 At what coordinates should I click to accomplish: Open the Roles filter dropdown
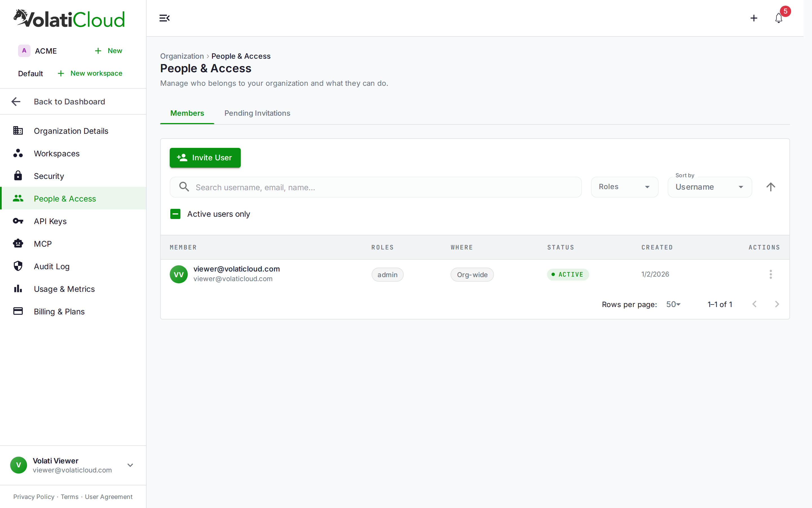click(x=625, y=187)
